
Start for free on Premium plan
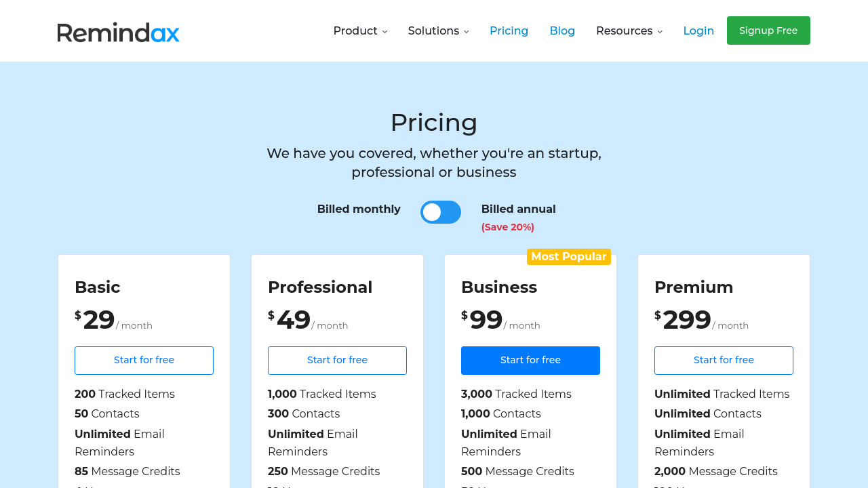(724, 361)
